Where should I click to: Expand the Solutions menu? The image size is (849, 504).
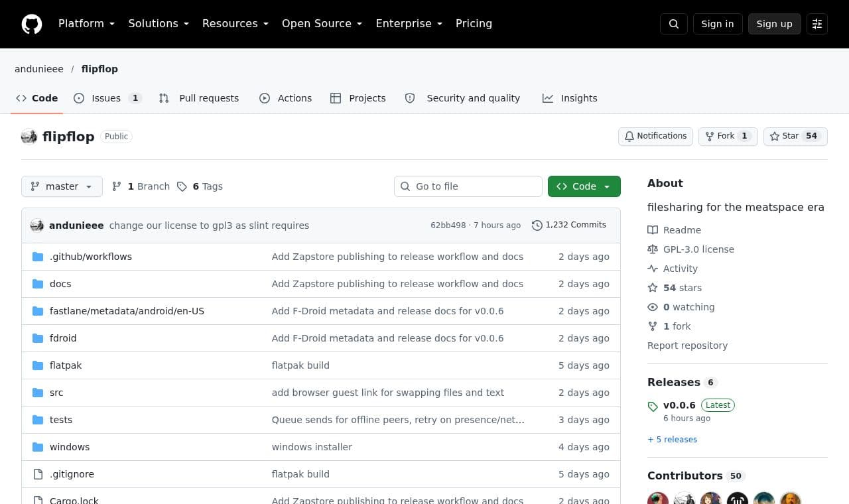click(159, 24)
